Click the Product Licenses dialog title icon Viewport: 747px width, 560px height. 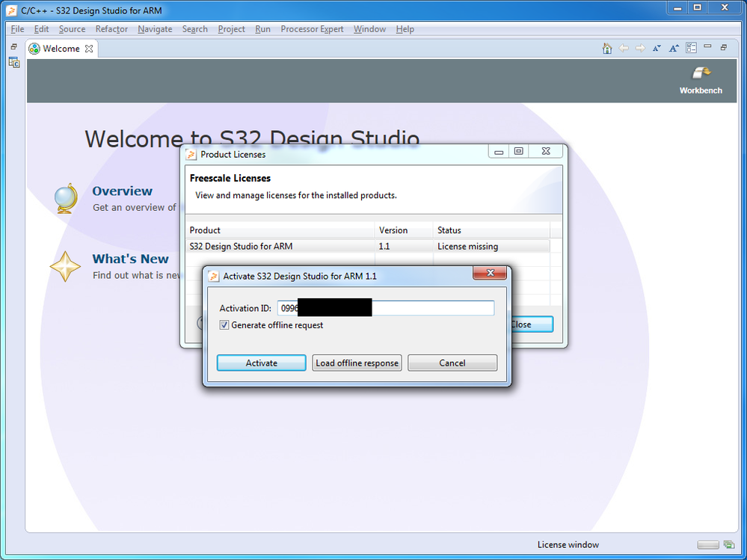coord(191,154)
